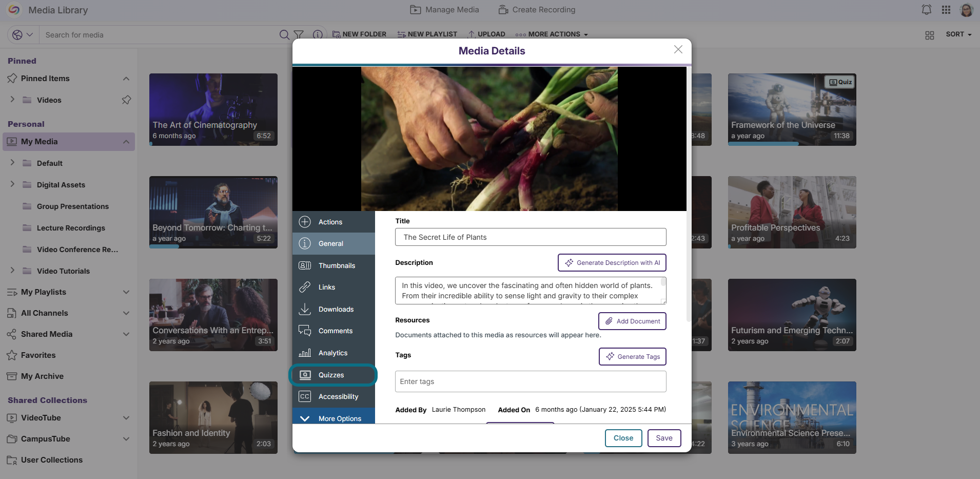Click the Title input field
This screenshot has width=980, height=479.
[x=531, y=237]
